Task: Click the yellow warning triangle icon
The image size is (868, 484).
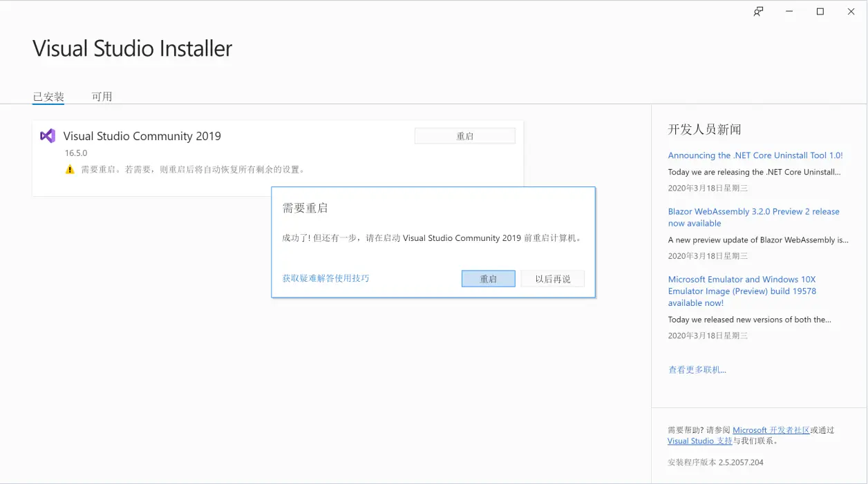Action: click(x=69, y=169)
